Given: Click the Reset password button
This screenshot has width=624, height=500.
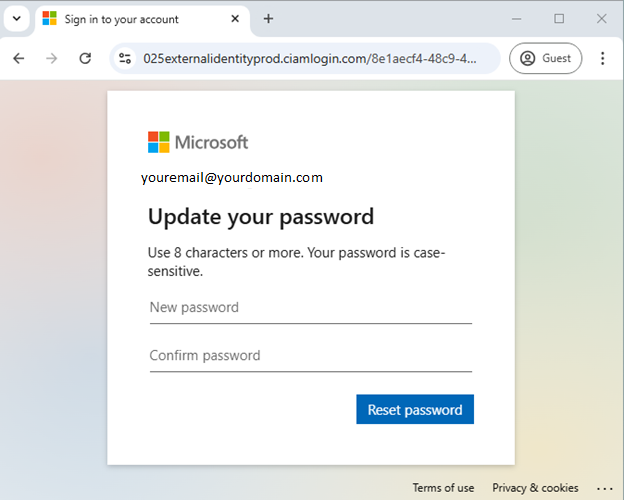Looking at the screenshot, I should 415,409.
